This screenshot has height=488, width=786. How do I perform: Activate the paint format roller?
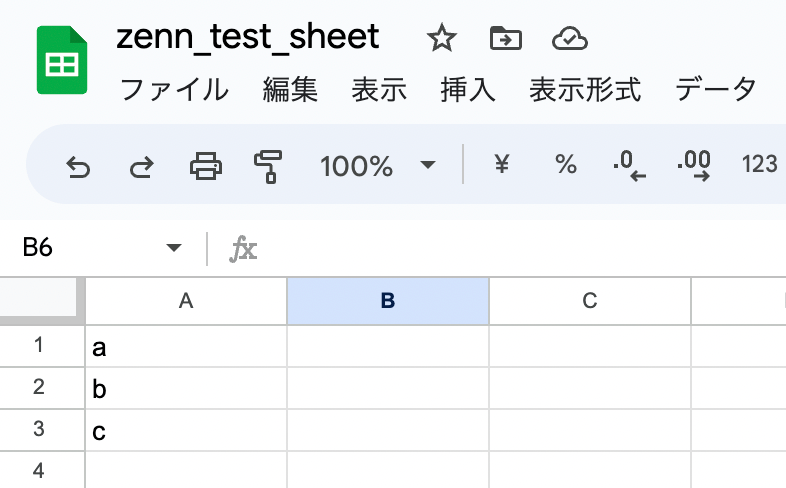(268, 166)
